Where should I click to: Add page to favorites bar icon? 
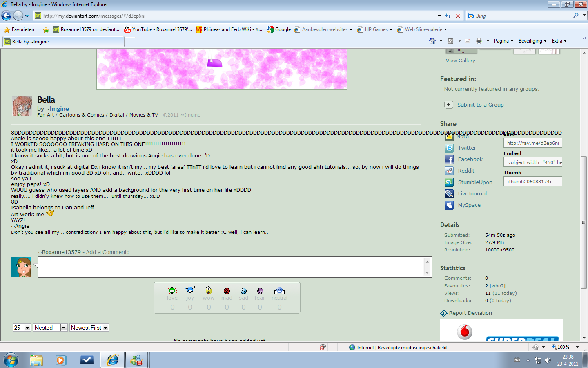click(x=46, y=29)
